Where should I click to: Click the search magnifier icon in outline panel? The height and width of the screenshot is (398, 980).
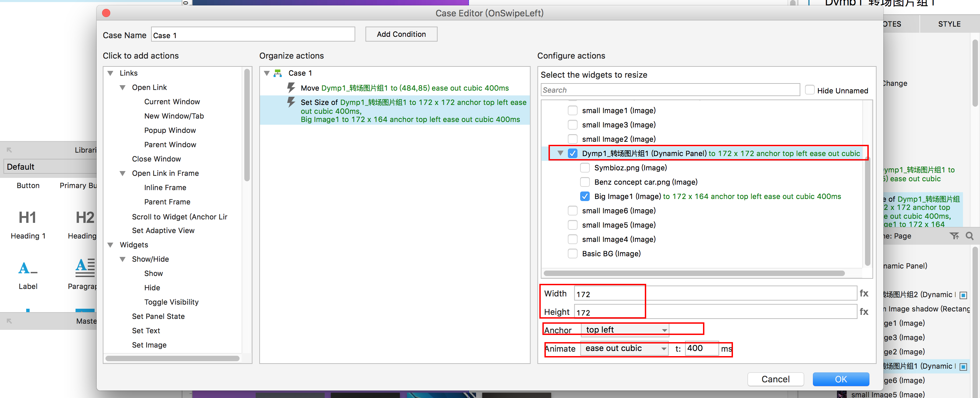coord(969,236)
